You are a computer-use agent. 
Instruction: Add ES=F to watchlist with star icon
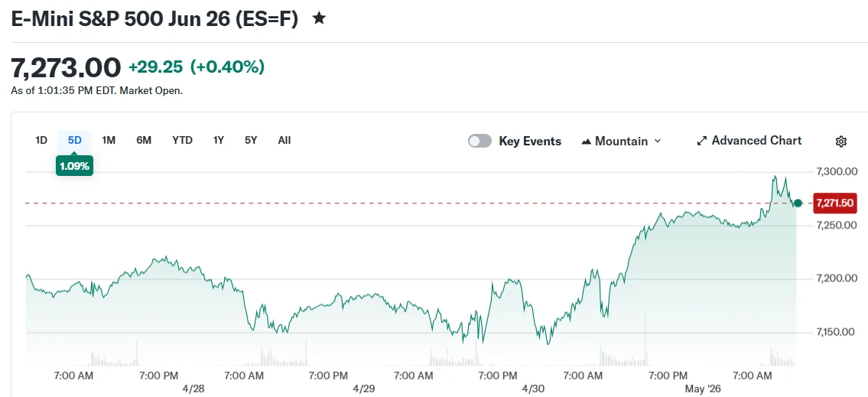[x=319, y=19]
